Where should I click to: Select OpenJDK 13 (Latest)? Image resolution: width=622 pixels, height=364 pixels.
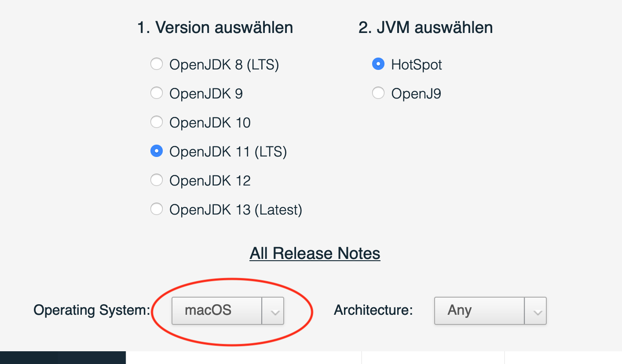tap(157, 209)
